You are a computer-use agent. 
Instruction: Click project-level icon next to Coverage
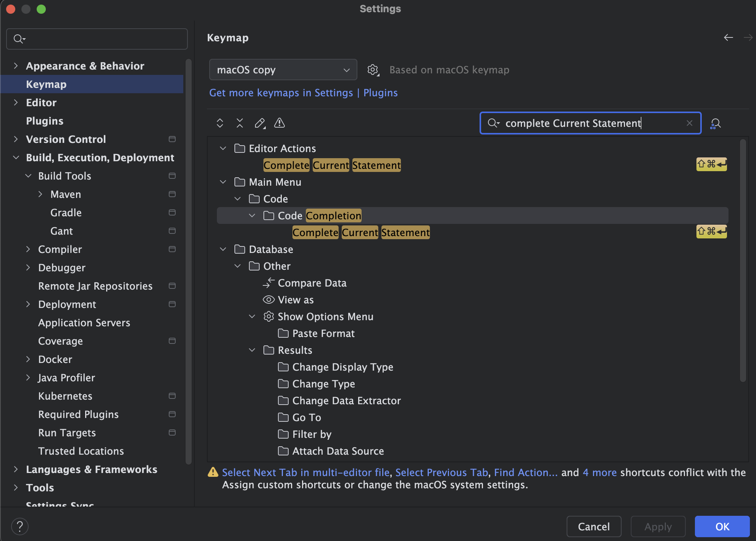click(172, 341)
